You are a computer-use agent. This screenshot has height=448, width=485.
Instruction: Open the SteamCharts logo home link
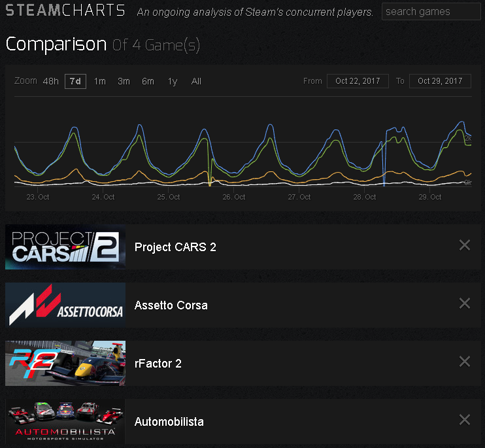pos(65,10)
